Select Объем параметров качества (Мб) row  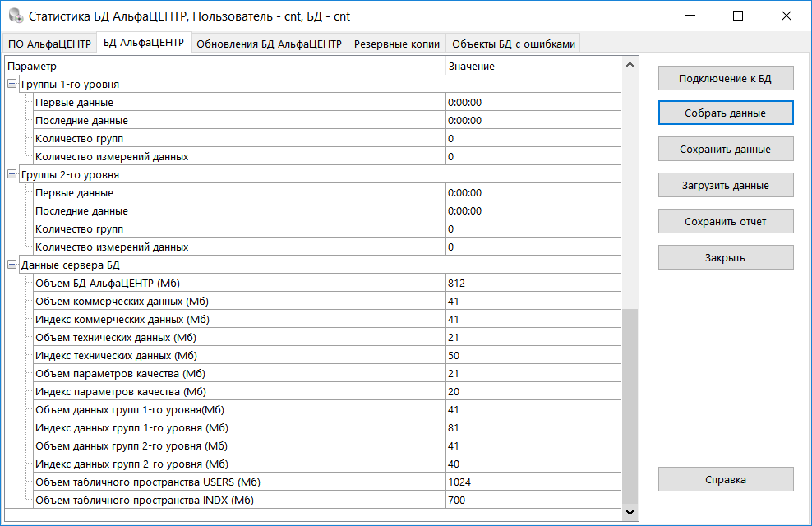click(x=327, y=374)
